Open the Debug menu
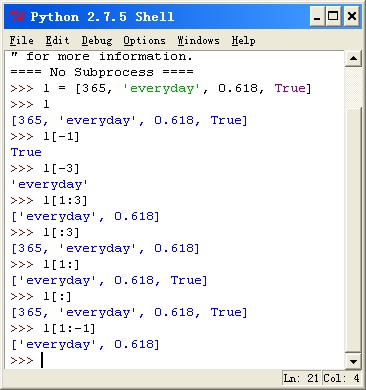 [x=97, y=40]
